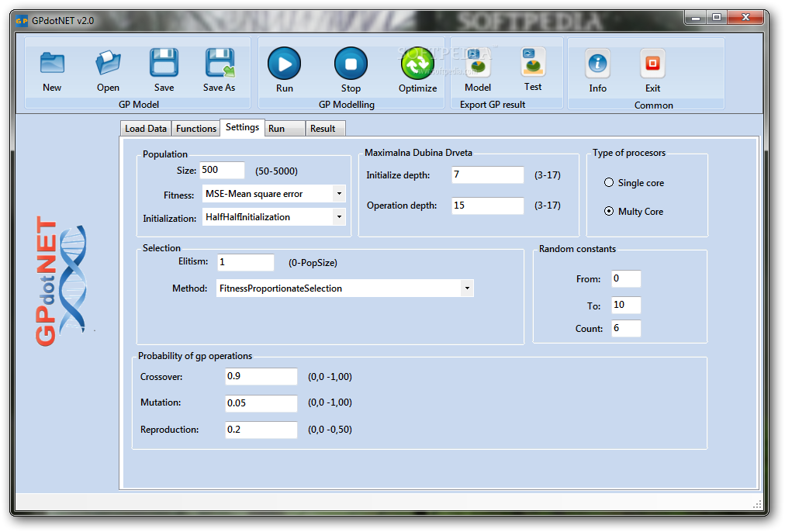Open an existing model with Open icon
The width and height of the screenshot is (785, 532).
108,64
